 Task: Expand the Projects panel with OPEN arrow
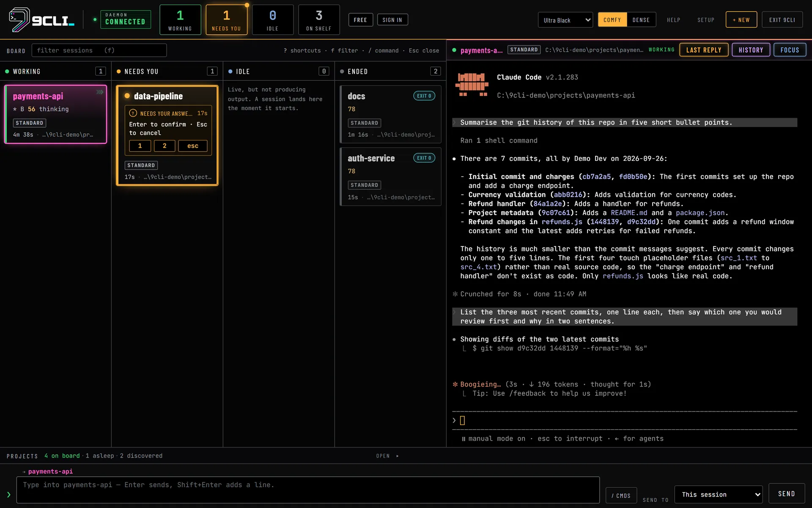388,456
